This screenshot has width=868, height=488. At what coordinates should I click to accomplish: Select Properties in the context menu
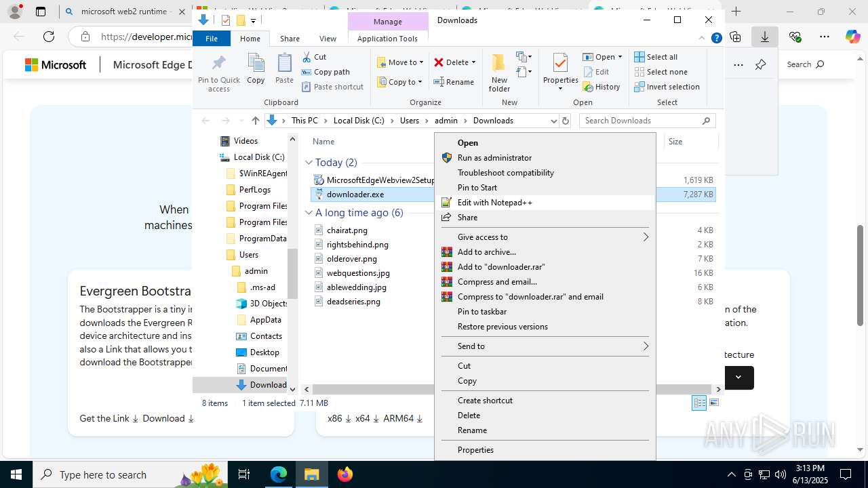click(x=545, y=450)
